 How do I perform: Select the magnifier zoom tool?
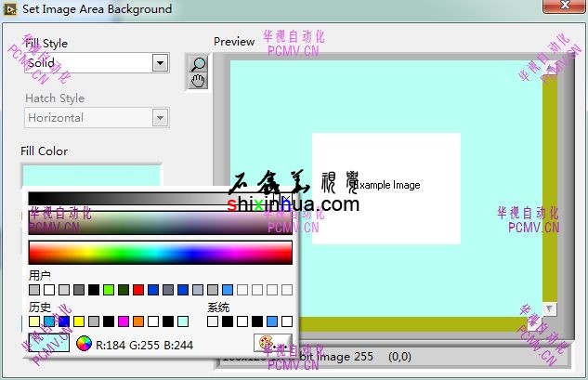tap(197, 64)
